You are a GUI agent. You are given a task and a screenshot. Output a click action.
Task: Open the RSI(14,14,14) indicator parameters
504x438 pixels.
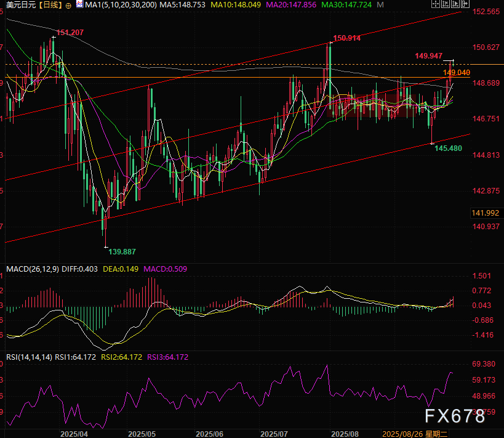(x=28, y=357)
